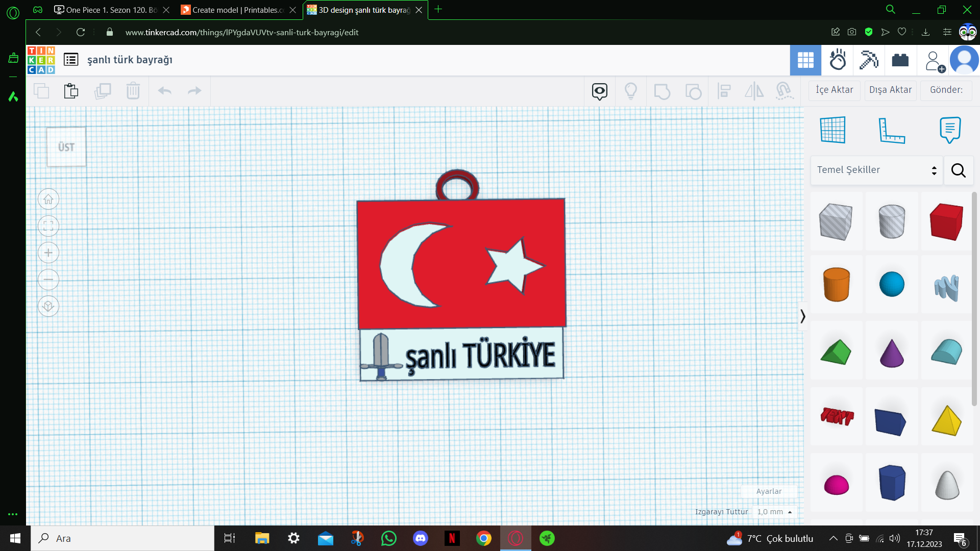Open the design list icon

click(71, 60)
